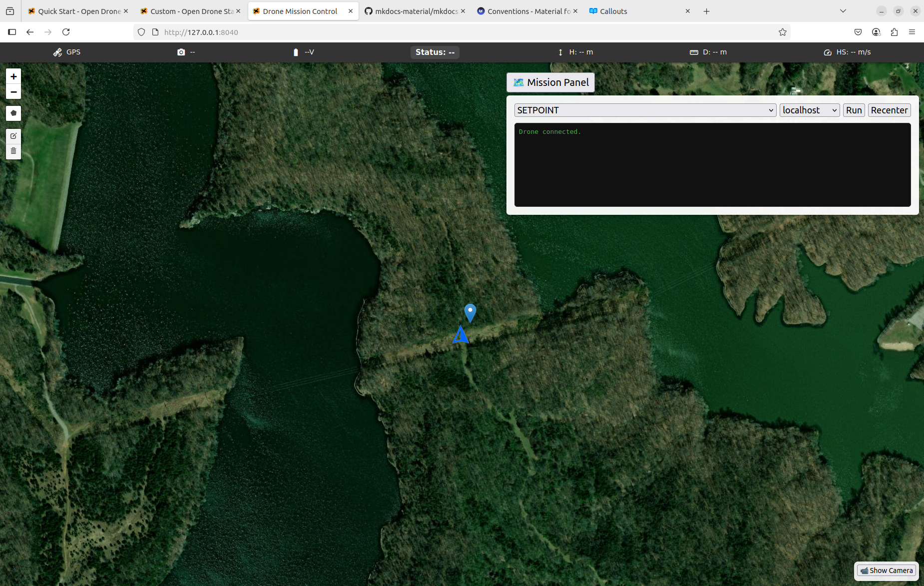This screenshot has height=586, width=924.
Task: Open a new browser tab
Action: tap(706, 11)
